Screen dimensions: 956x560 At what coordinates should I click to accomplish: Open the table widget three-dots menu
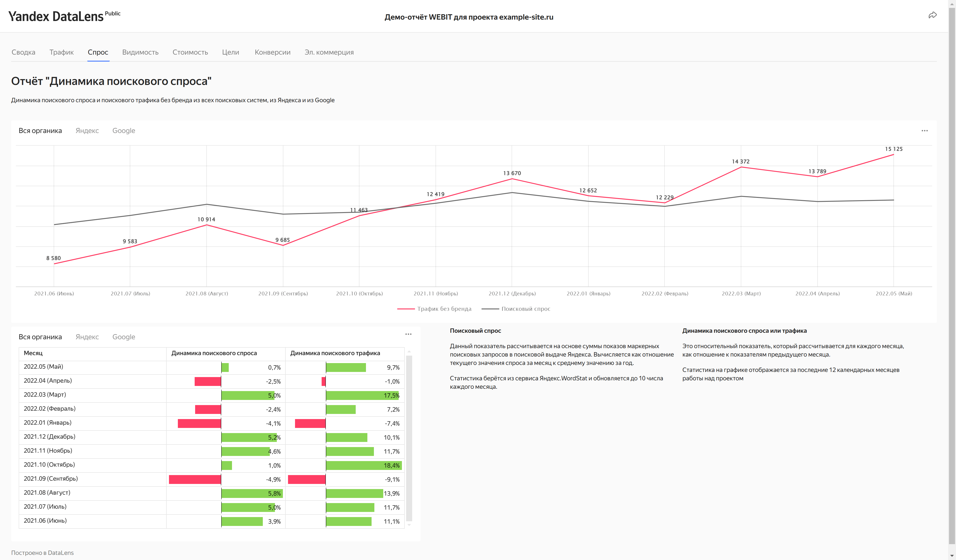pyautogui.click(x=408, y=334)
